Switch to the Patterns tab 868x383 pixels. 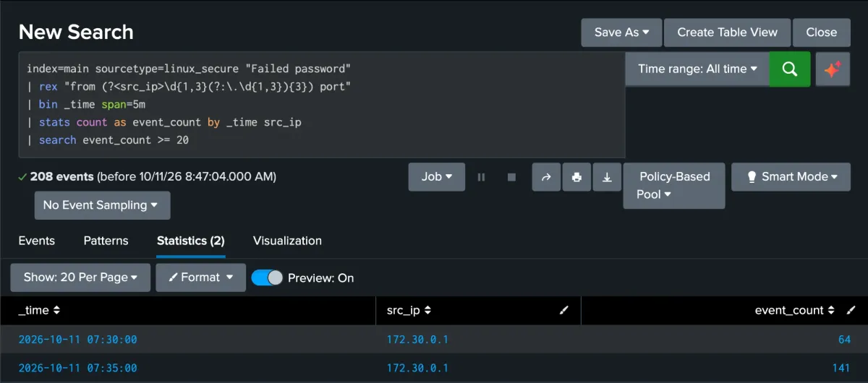pyautogui.click(x=106, y=241)
